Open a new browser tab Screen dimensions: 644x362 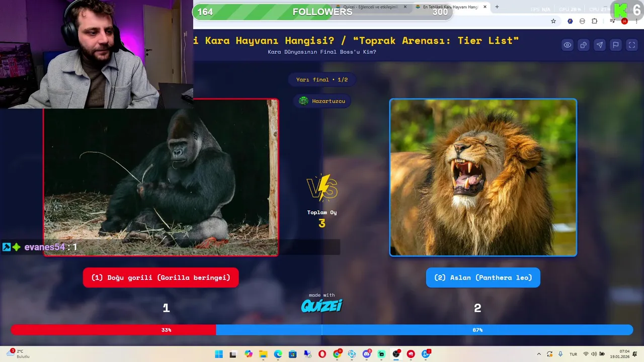point(497,7)
